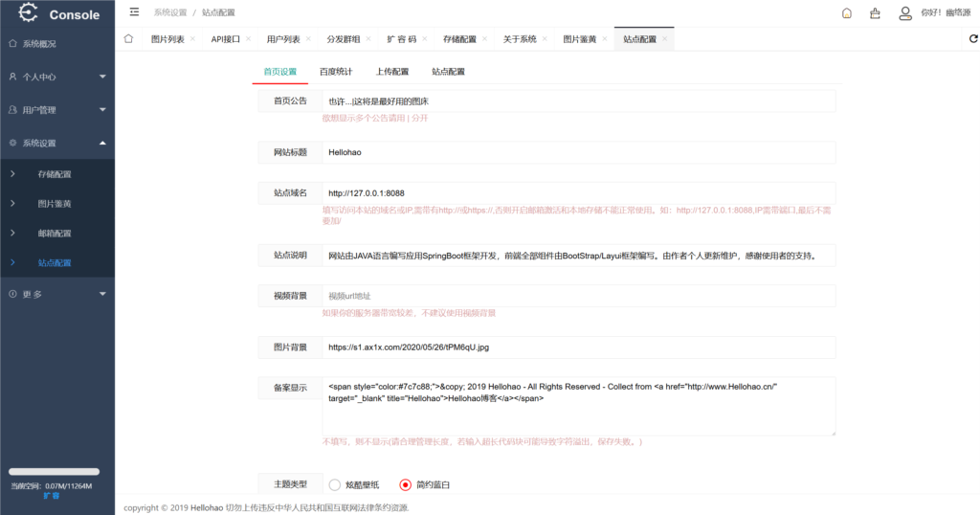The image size is (980, 515).
Task: Click 系统设置 in the breadcrumb
Action: [x=170, y=12]
